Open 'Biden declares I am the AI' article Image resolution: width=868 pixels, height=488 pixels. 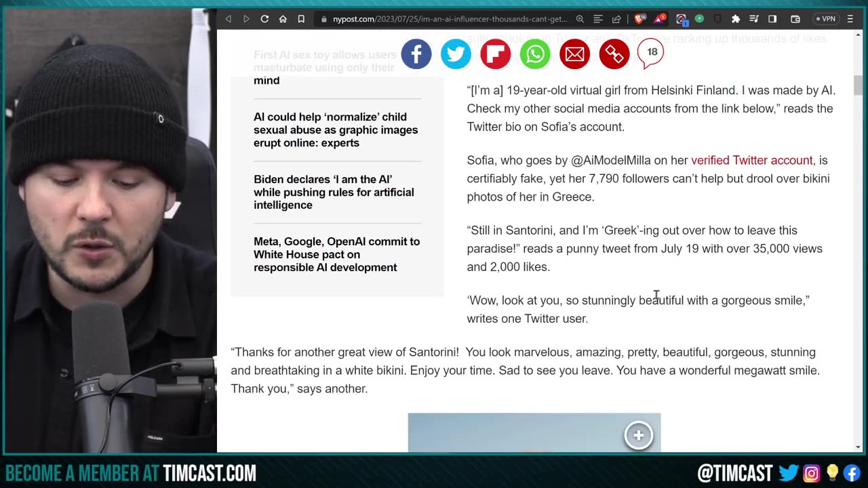pos(334,192)
